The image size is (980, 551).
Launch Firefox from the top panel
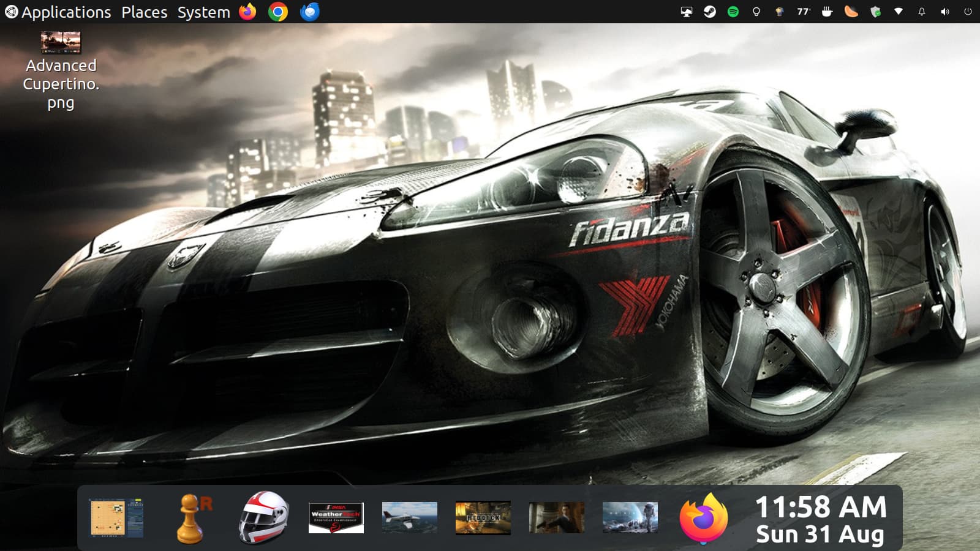pyautogui.click(x=247, y=12)
